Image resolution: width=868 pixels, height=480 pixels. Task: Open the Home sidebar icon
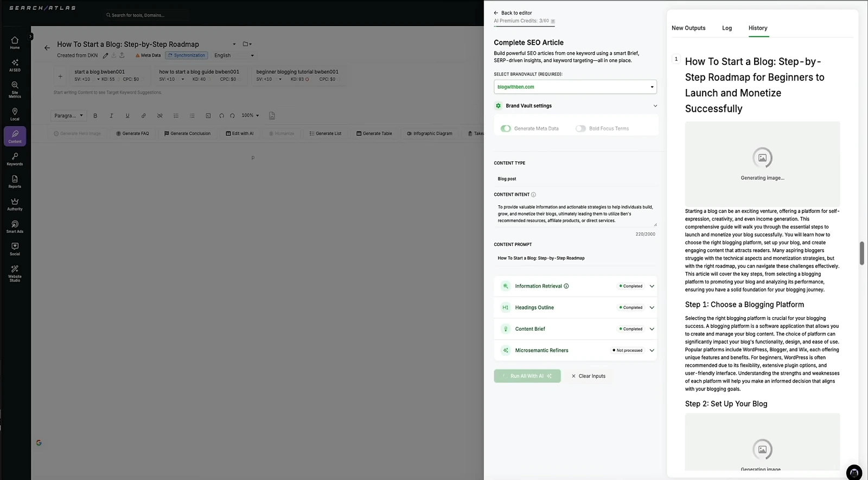click(15, 43)
